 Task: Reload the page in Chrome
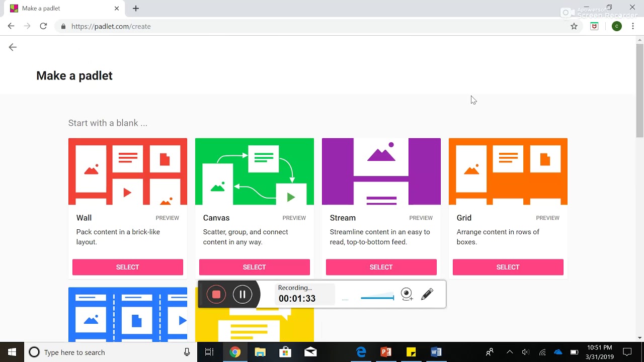coord(43,26)
